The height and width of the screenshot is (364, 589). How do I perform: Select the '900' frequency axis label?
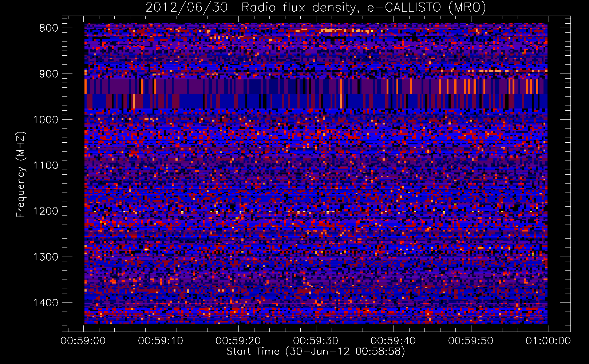click(x=49, y=74)
